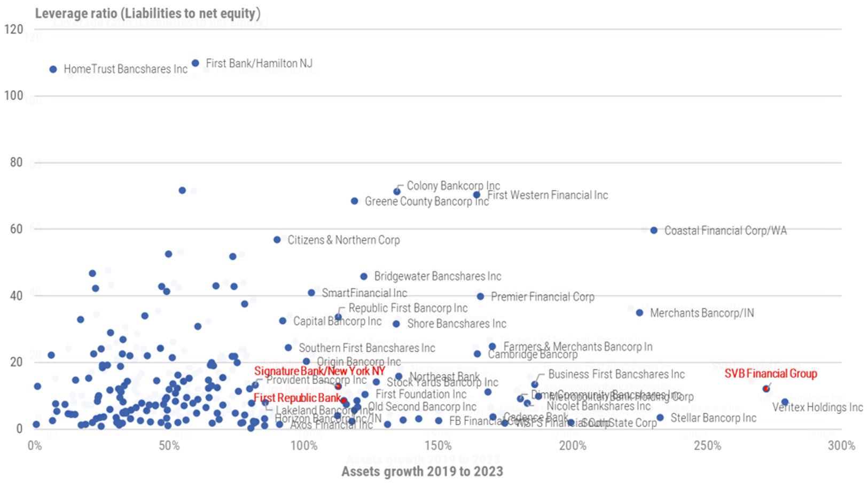The height and width of the screenshot is (487, 868).
Task: Select the Southern First Bancshares Inc dot
Action: pyautogui.click(x=288, y=348)
